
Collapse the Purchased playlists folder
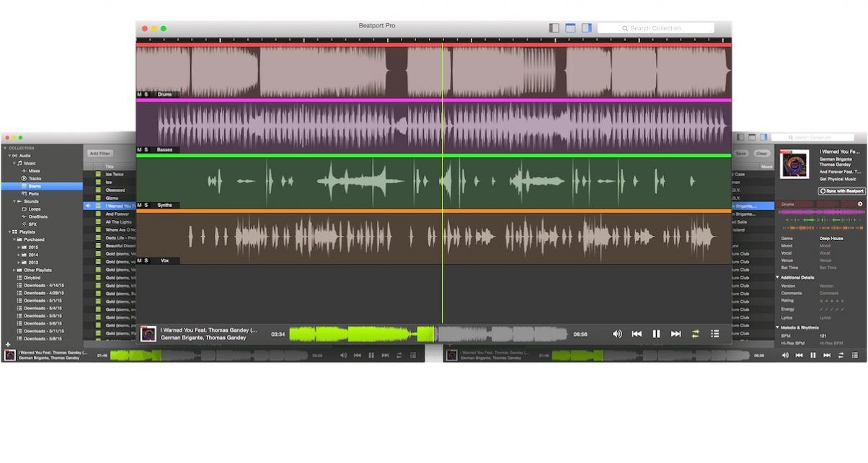[14, 239]
